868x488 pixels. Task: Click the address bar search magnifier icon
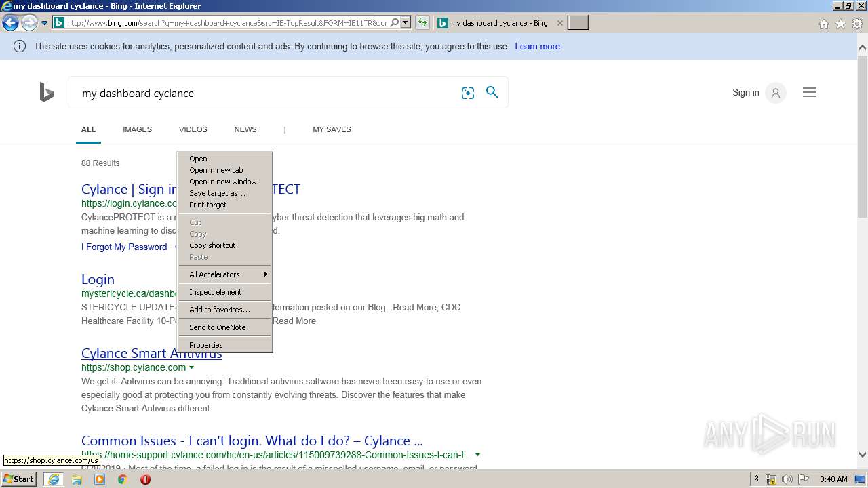(395, 23)
